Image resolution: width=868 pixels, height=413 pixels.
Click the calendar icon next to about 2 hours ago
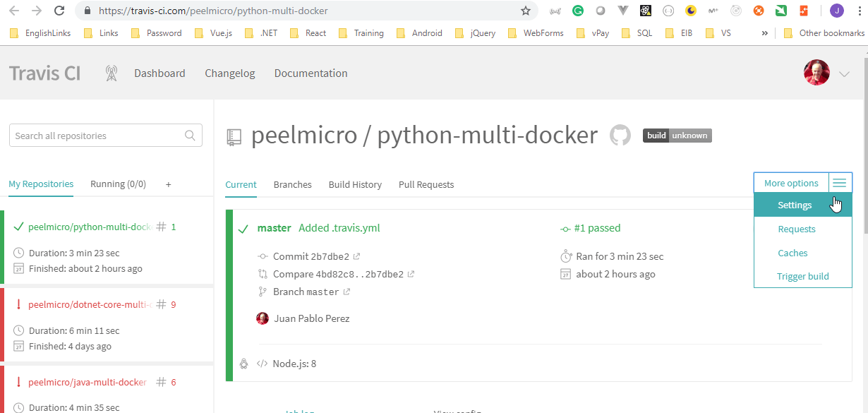coord(566,274)
